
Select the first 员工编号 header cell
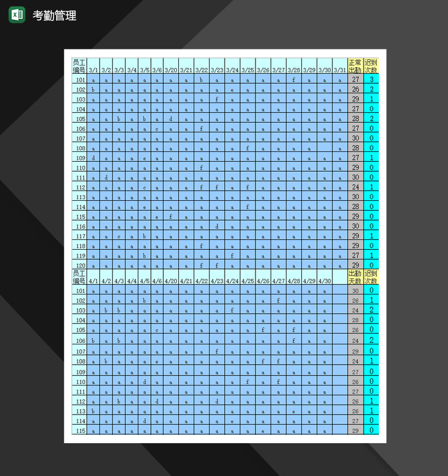[x=79, y=66]
